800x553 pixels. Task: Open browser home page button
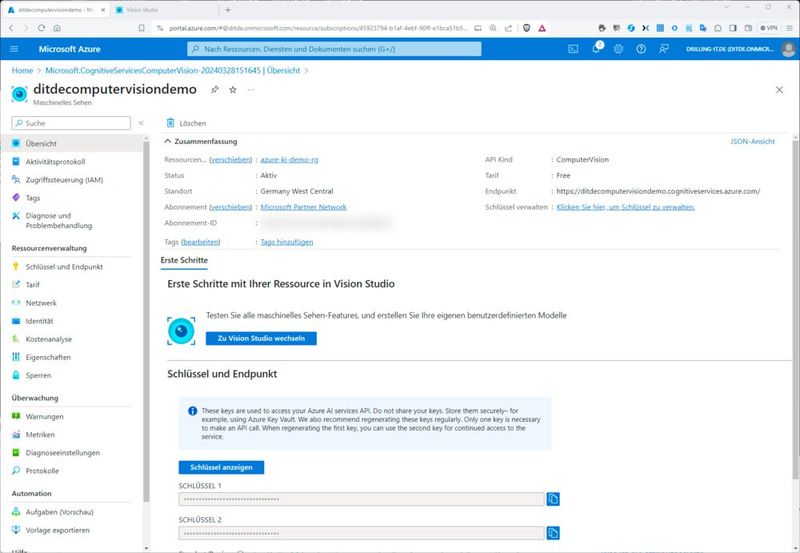57,28
